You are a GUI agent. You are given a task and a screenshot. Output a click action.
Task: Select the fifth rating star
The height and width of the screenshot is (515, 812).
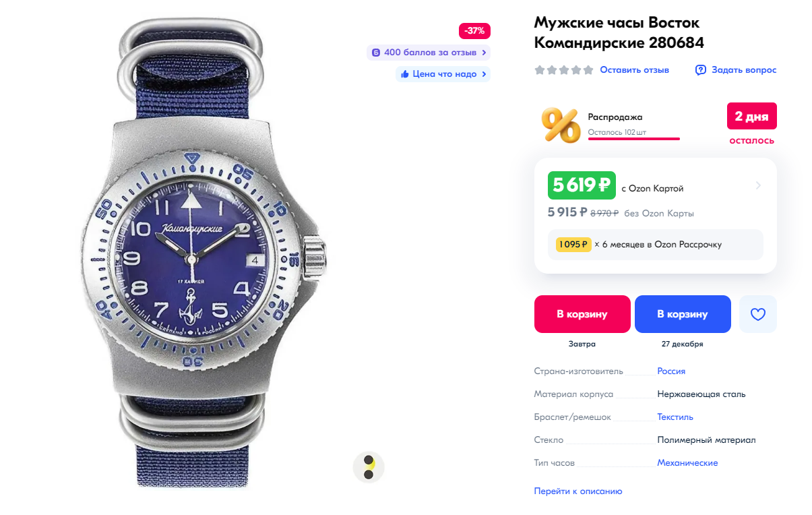point(588,70)
